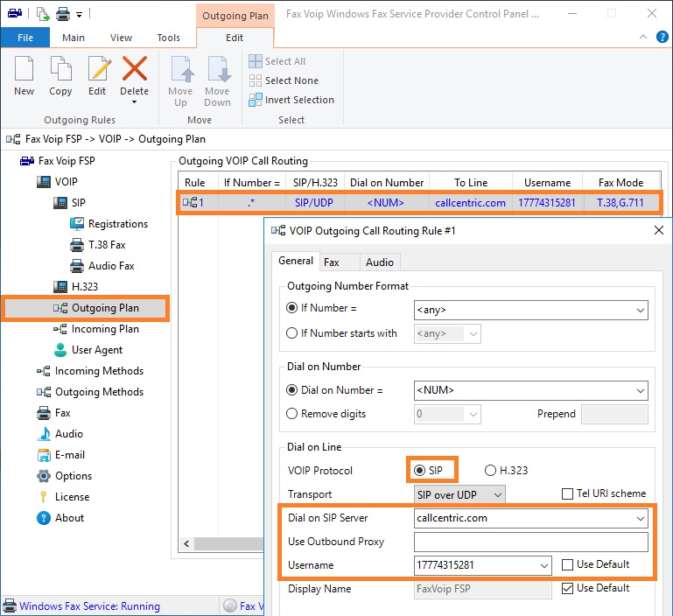This screenshot has width=673, height=616.
Task: Click the quick access page-arrow icon
Action: click(43, 14)
